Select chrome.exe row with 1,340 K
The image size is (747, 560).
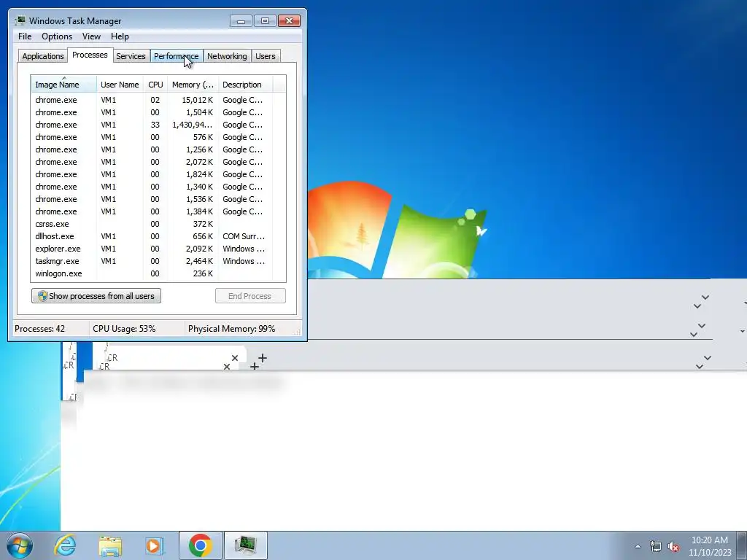point(152,187)
